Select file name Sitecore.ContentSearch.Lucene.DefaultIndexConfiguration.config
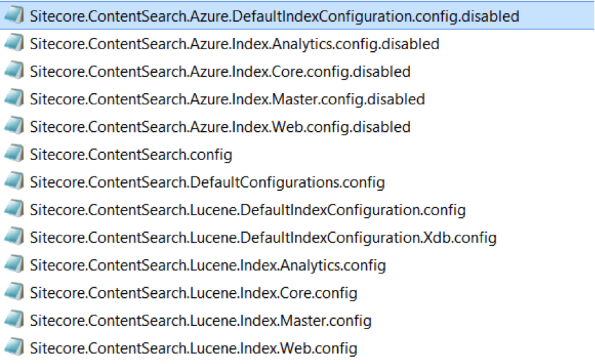This screenshot has height=364, width=595. [x=248, y=211]
